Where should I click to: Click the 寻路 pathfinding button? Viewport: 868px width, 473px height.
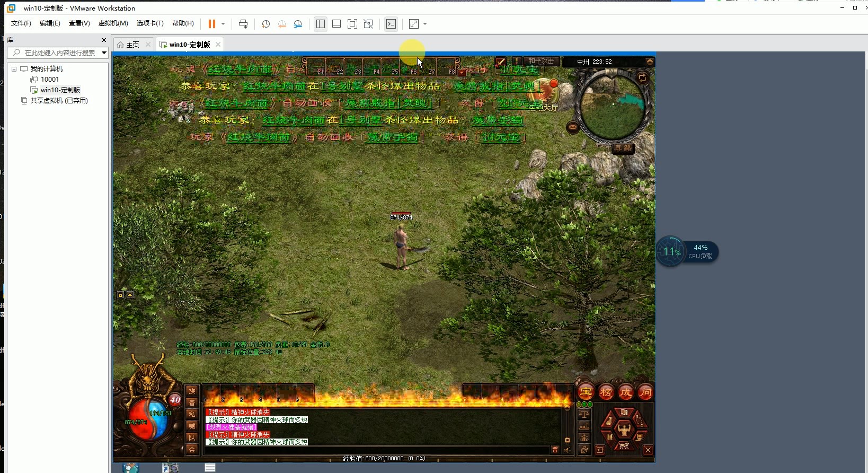(623, 148)
